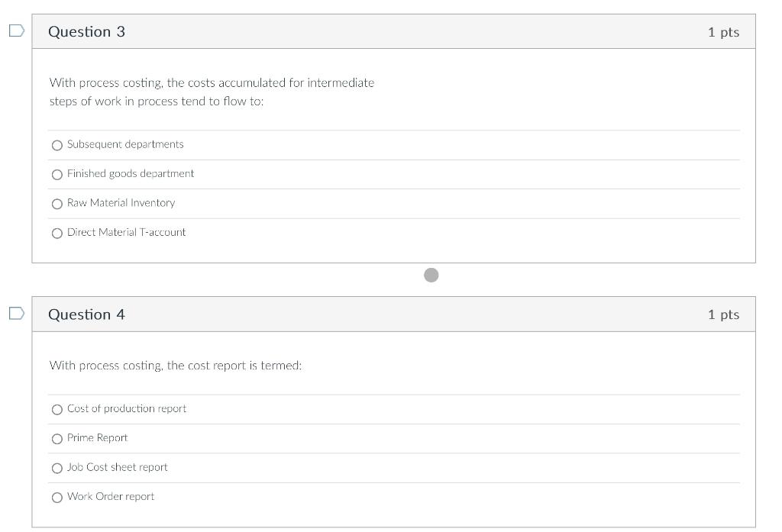Select Raw Material Inventory radio button
The image size is (782, 532).
click(x=57, y=204)
